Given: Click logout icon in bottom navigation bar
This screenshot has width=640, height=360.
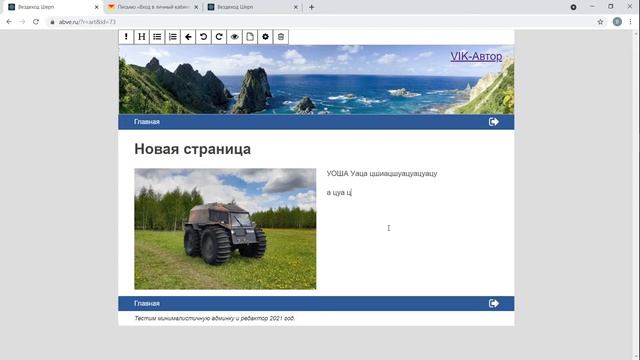Looking at the screenshot, I should 494,303.
